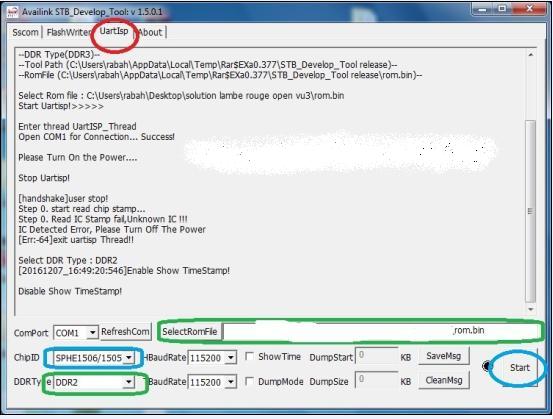
Task: Switch to the FlashWriter tab
Action: tap(69, 32)
